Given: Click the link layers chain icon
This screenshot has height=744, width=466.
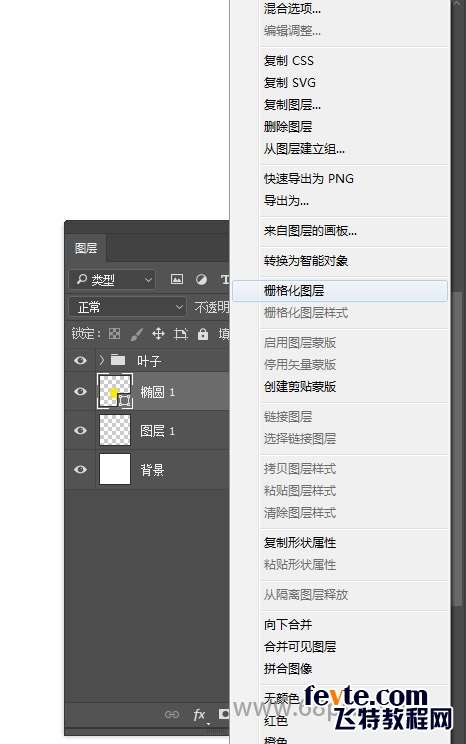Looking at the screenshot, I should 171,714.
